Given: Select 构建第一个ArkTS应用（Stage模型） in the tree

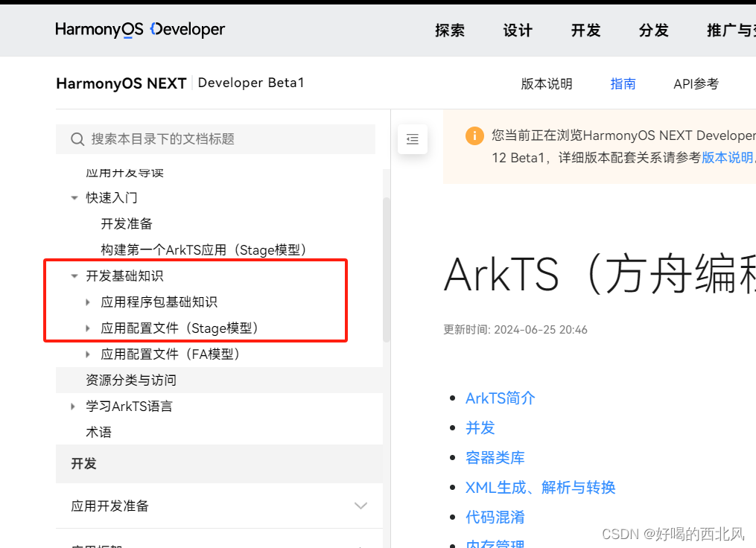Looking at the screenshot, I should 203,249.
